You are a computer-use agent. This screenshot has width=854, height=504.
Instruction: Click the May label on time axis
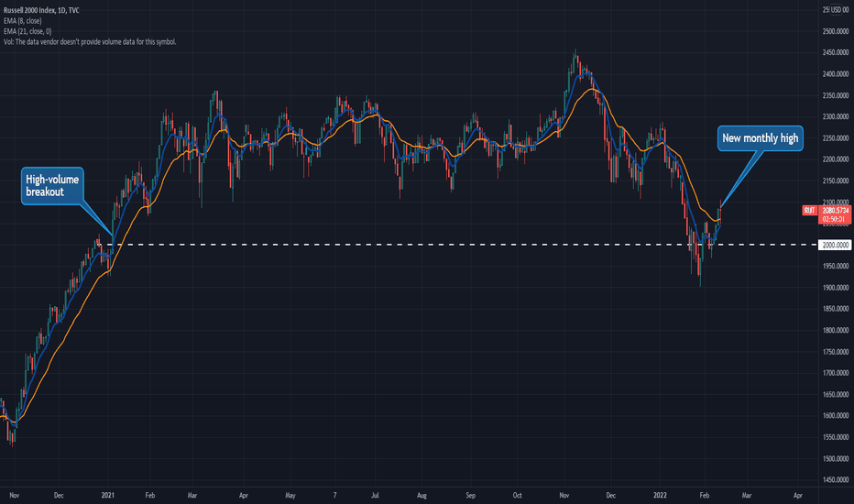pos(290,495)
